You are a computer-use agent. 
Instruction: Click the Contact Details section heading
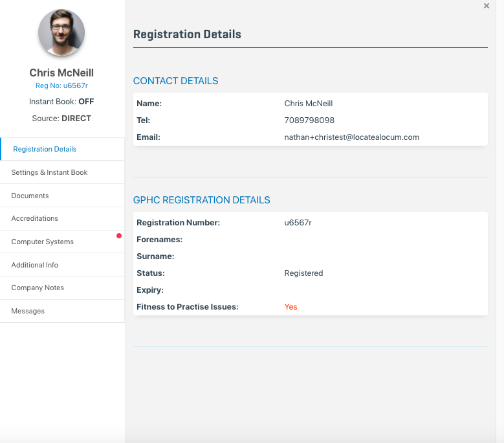[x=175, y=81]
